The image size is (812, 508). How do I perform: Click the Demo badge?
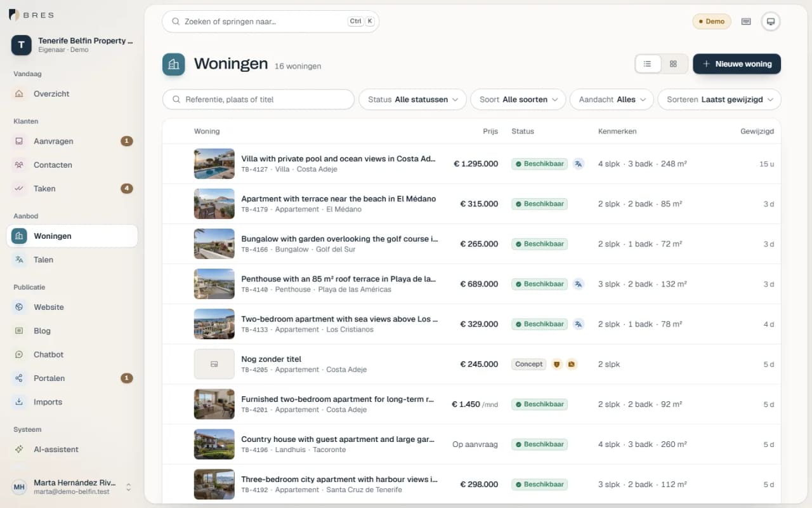712,22
